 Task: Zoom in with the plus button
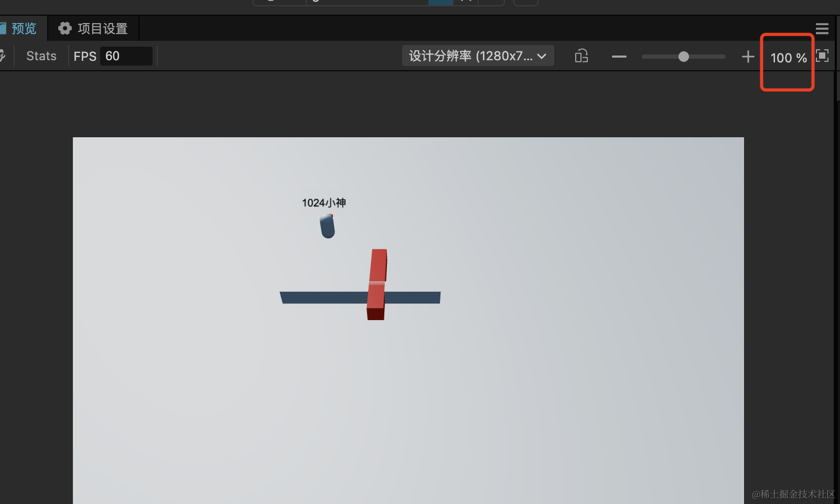(748, 57)
